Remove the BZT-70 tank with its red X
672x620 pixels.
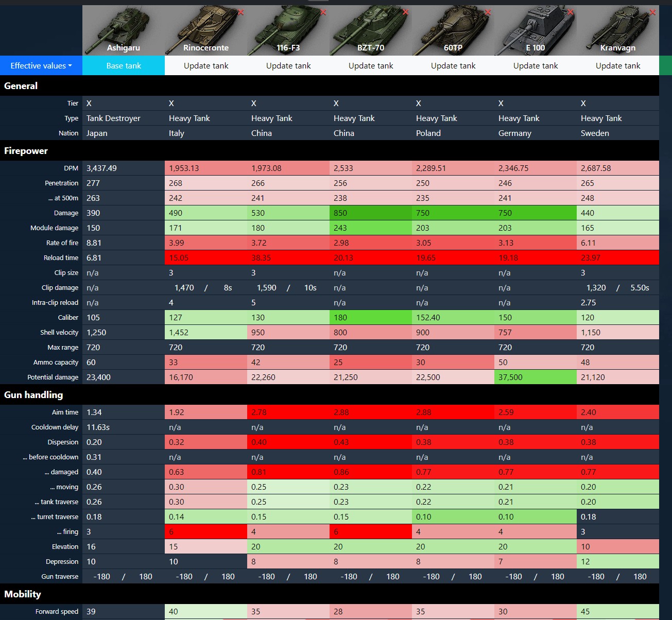pyautogui.click(x=406, y=12)
